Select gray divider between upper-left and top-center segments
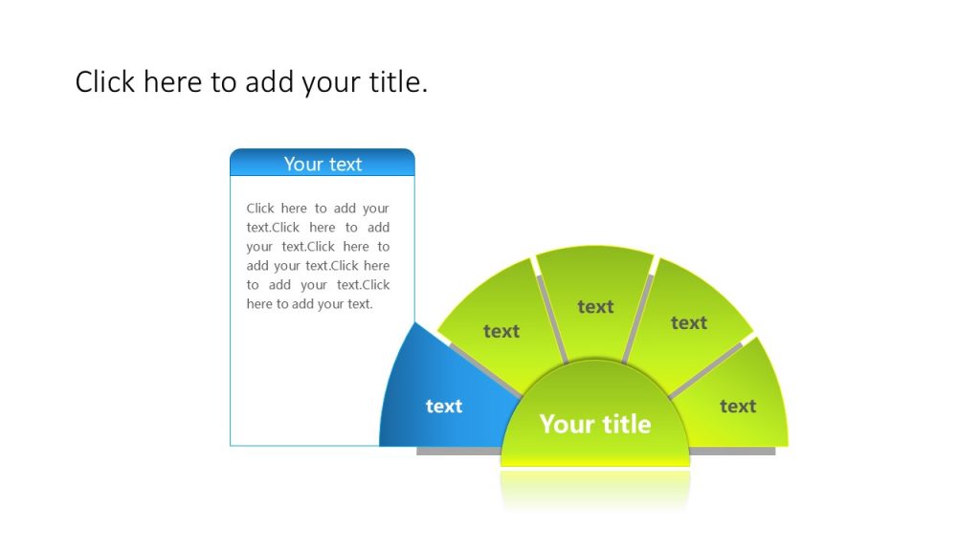980x551 pixels. [552, 320]
